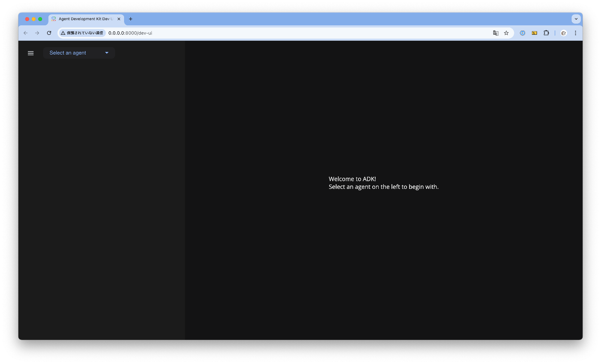This screenshot has height=364, width=601.
Task: Open the Extensions puzzle menu
Action: [x=546, y=33]
